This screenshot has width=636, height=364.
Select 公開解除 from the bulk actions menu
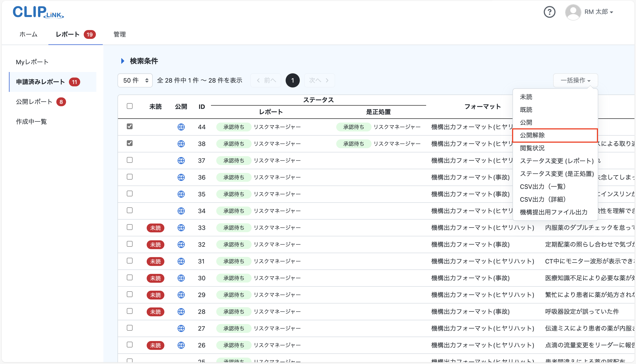pos(533,135)
